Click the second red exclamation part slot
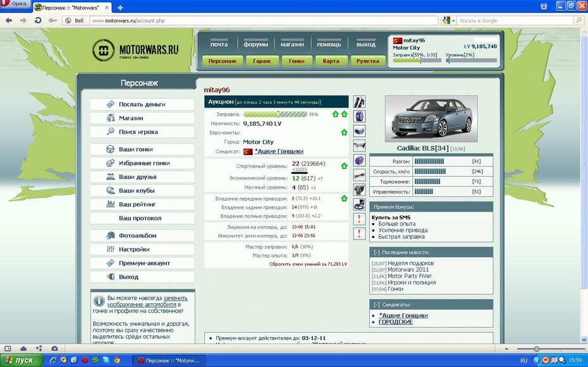The image size is (588, 367). (359, 233)
